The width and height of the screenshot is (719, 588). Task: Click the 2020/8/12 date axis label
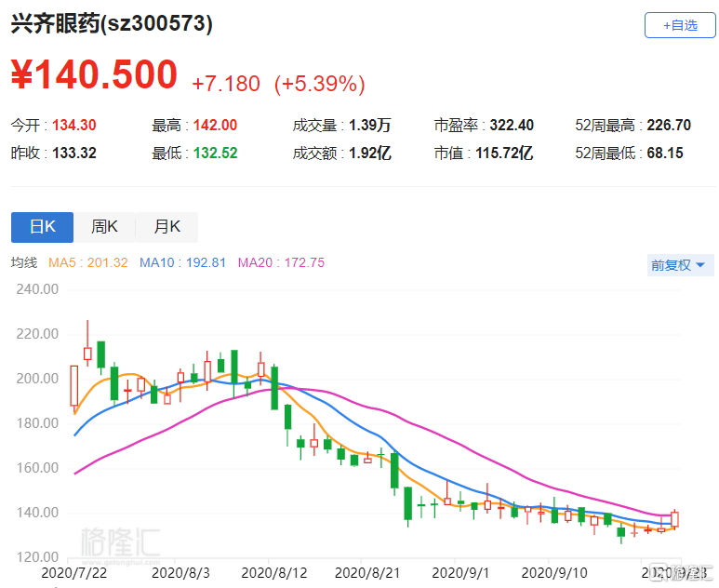(x=273, y=573)
